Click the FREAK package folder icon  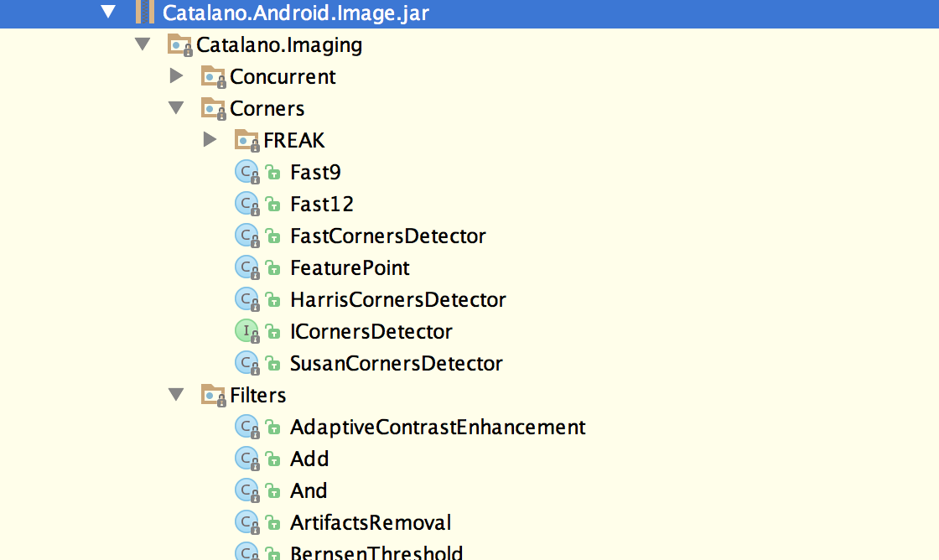[x=246, y=140]
